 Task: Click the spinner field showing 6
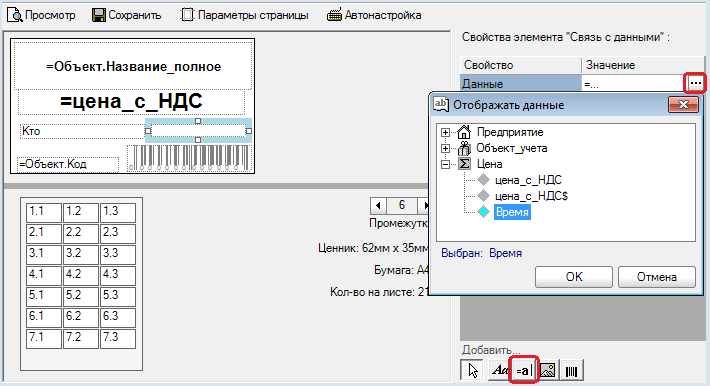[402, 206]
